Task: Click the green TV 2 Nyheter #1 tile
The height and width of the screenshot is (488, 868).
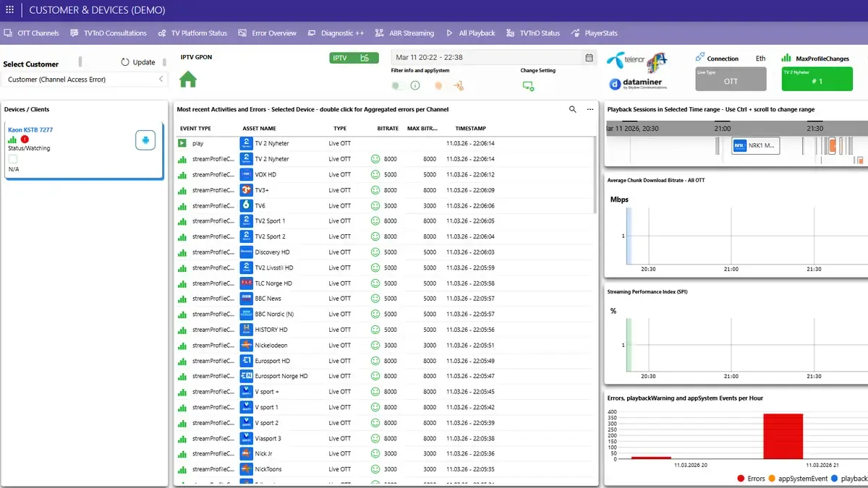Action: click(x=816, y=80)
